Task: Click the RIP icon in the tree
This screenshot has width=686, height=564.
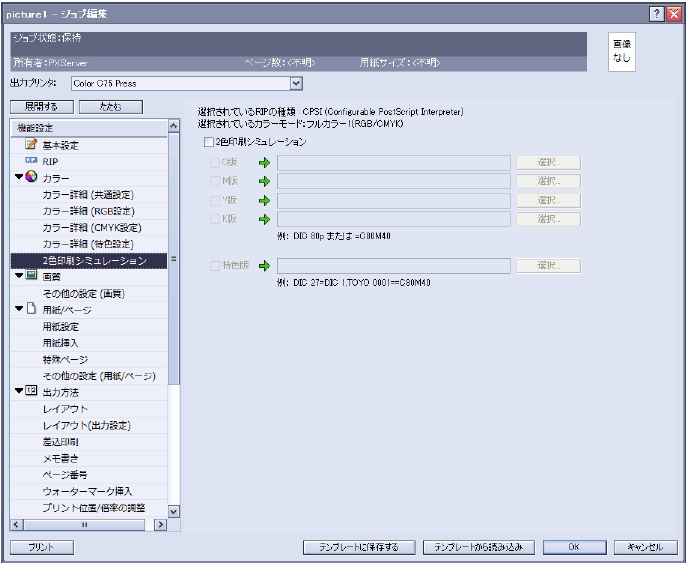Action: 30,161
